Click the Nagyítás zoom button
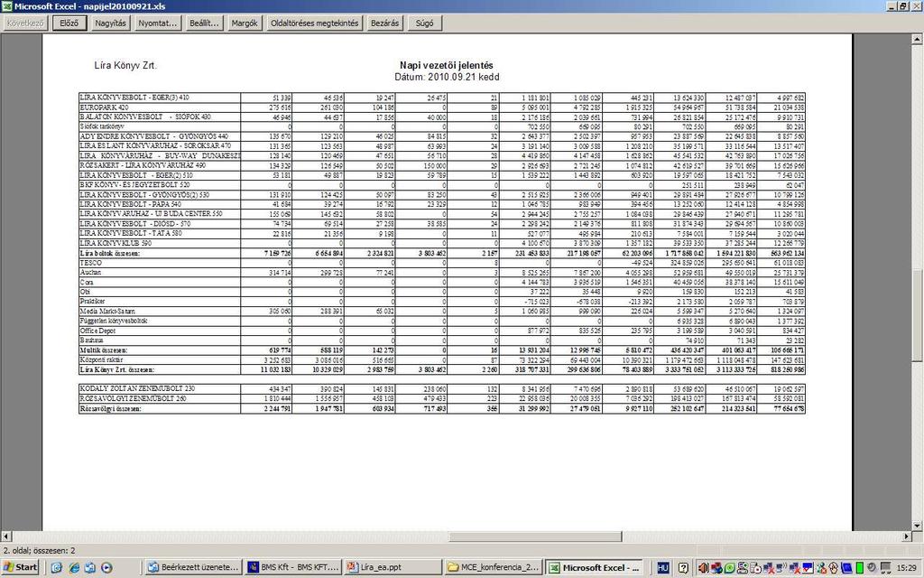Image resolution: width=924 pixels, height=578 pixels. pyautogui.click(x=110, y=23)
